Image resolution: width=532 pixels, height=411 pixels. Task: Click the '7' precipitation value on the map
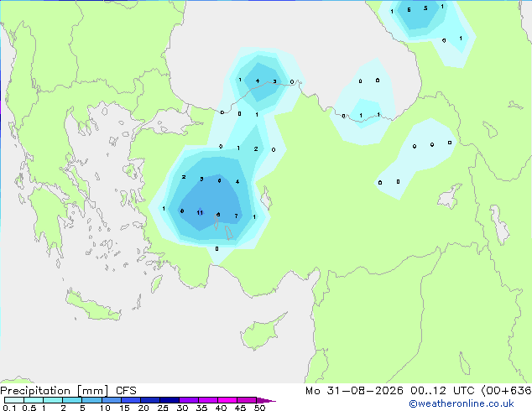[237, 216]
